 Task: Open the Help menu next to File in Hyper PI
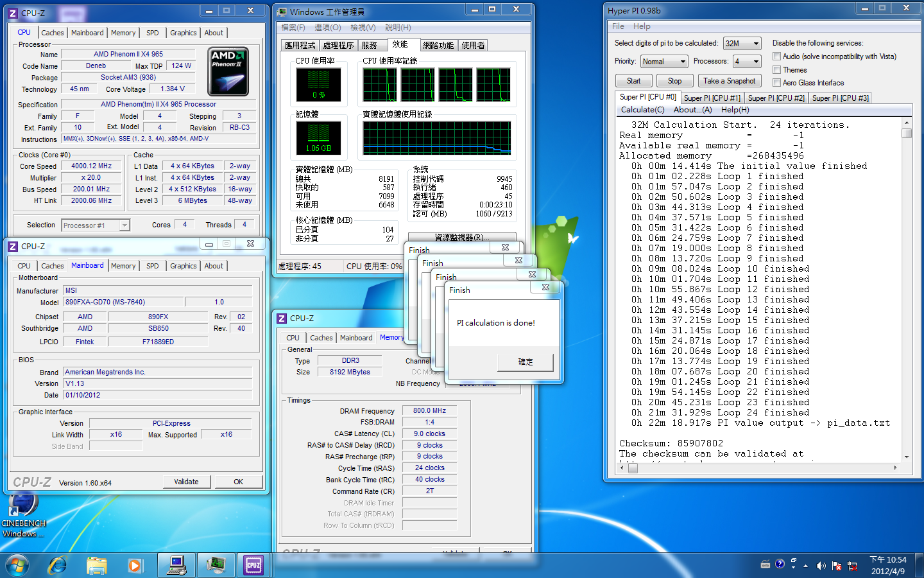pyautogui.click(x=642, y=26)
